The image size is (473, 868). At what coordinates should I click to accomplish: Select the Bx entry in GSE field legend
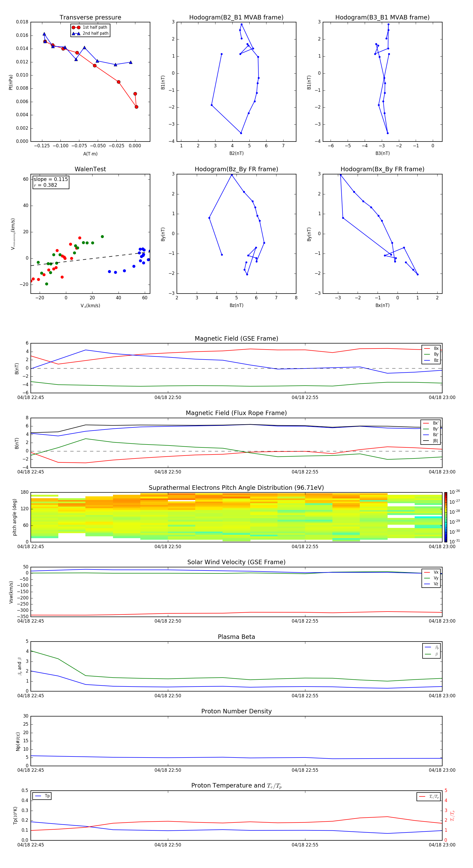click(x=431, y=349)
